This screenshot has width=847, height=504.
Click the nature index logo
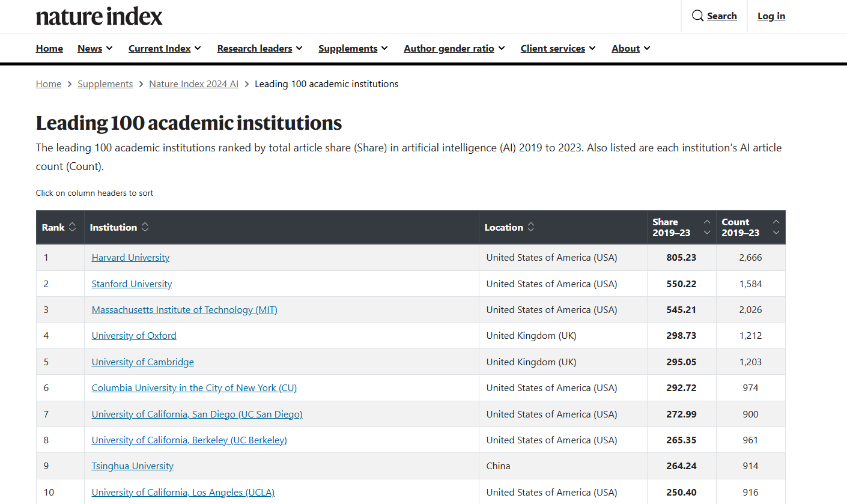[x=99, y=16]
